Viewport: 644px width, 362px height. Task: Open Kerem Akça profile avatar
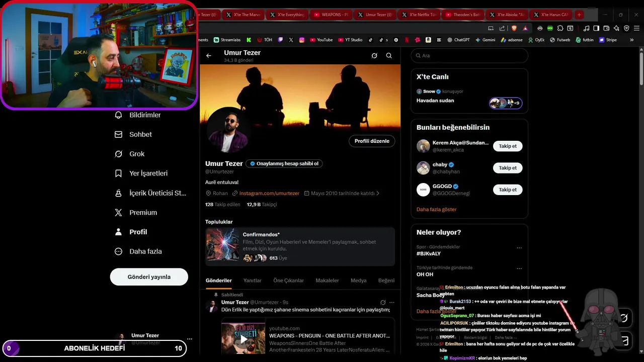point(423,146)
